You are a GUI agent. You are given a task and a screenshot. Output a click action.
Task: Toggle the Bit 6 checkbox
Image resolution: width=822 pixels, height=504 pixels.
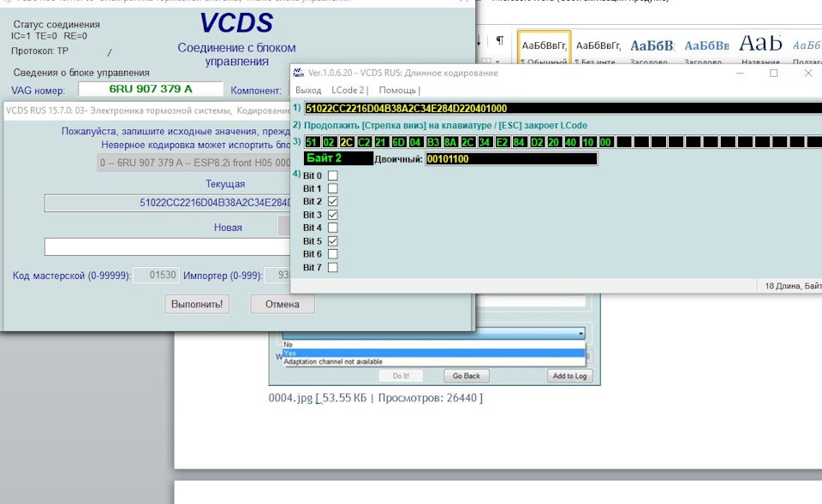tap(332, 254)
